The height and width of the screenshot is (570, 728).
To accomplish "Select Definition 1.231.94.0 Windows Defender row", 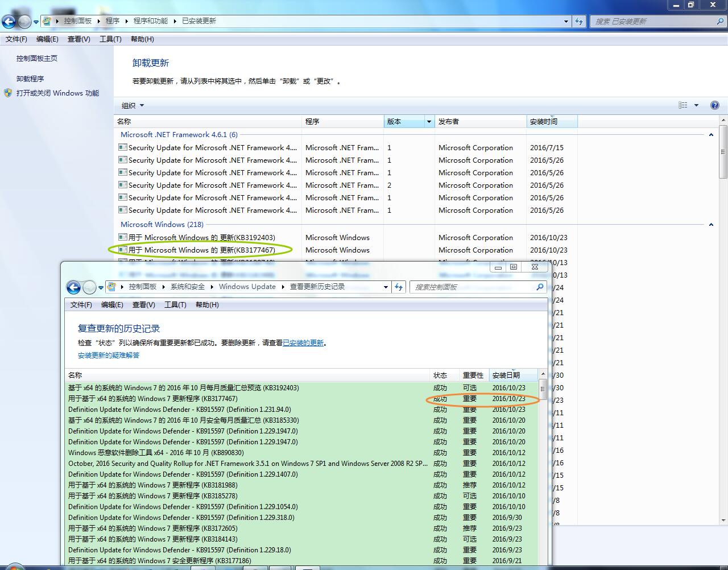I will (302, 410).
